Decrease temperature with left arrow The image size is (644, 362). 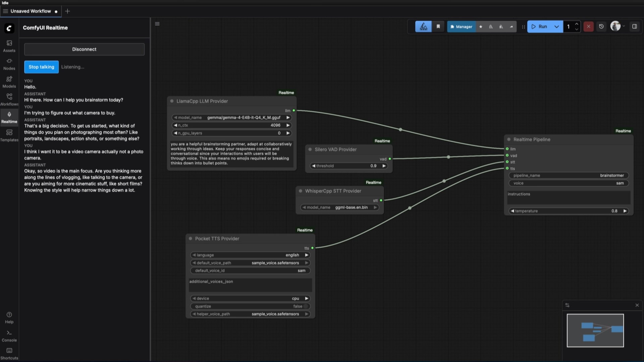coord(512,211)
